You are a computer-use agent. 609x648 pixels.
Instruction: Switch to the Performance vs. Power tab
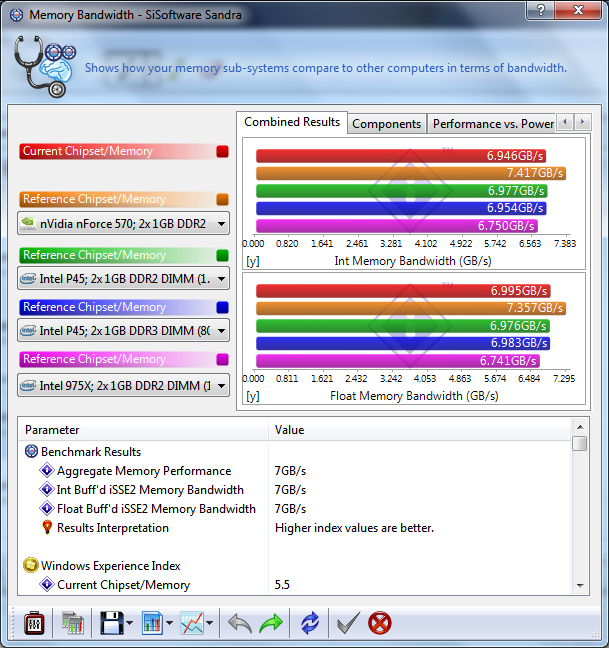point(493,124)
